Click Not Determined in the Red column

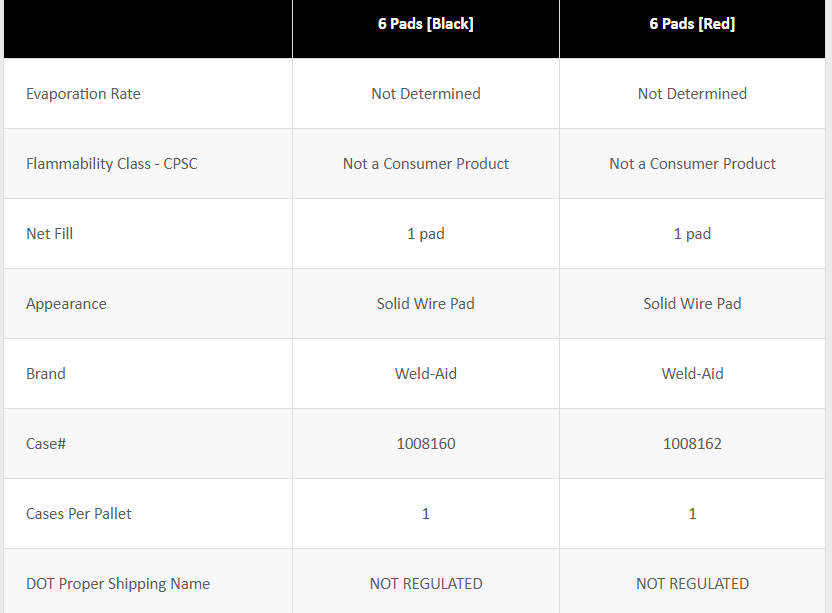[x=692, y=94]
